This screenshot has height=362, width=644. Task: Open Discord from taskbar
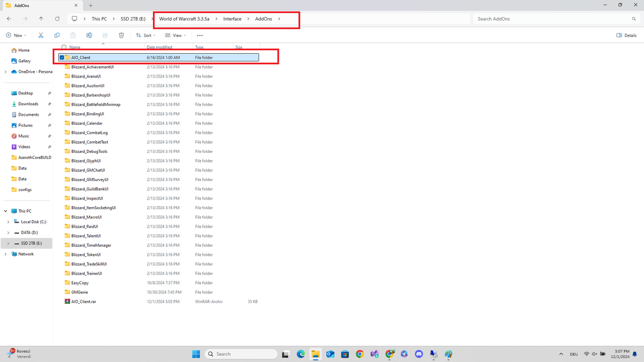click(x=419, y=354)
